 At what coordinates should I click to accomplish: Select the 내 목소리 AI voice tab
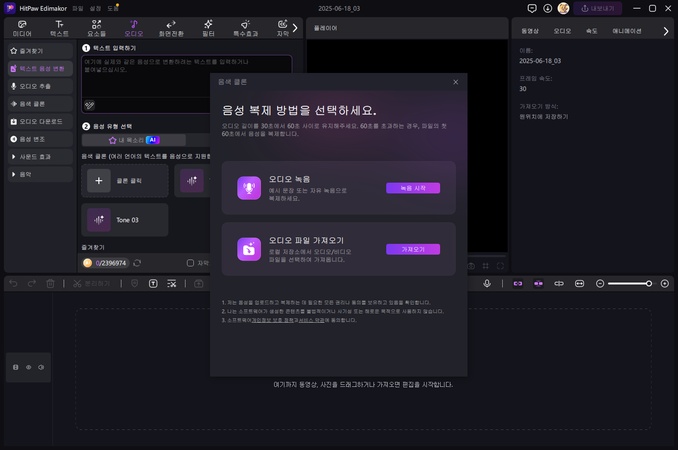coord(134,140)
